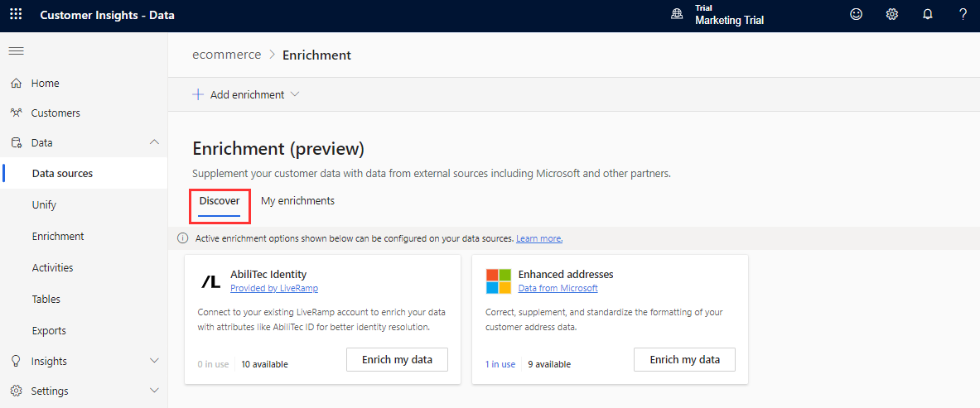Collapse the hamburger navigation menu
This screenshot has width=980, height=408.
pos(16,51)
